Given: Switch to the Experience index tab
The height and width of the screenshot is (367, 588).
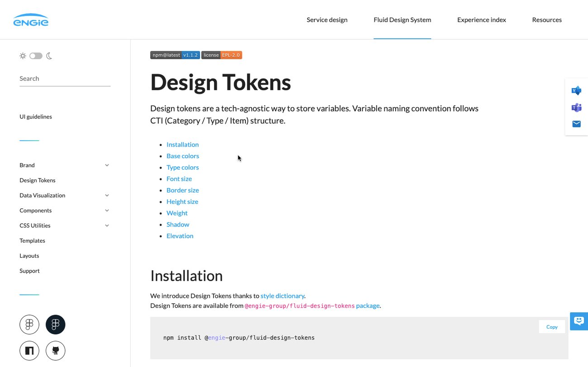Looking at the screenshot, I should [481, 19].
